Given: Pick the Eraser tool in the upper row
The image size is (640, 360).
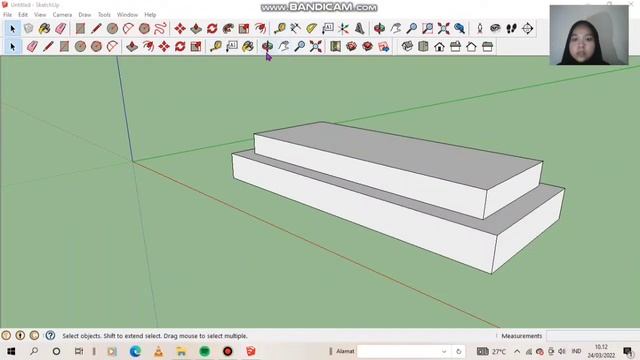Looking at the screenshot, I should pyautogui.click(x=60, y=29).
